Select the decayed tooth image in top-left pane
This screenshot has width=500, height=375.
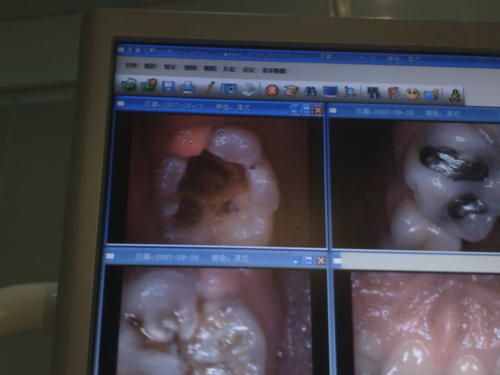pyautogui.click(x=217, y=179)
